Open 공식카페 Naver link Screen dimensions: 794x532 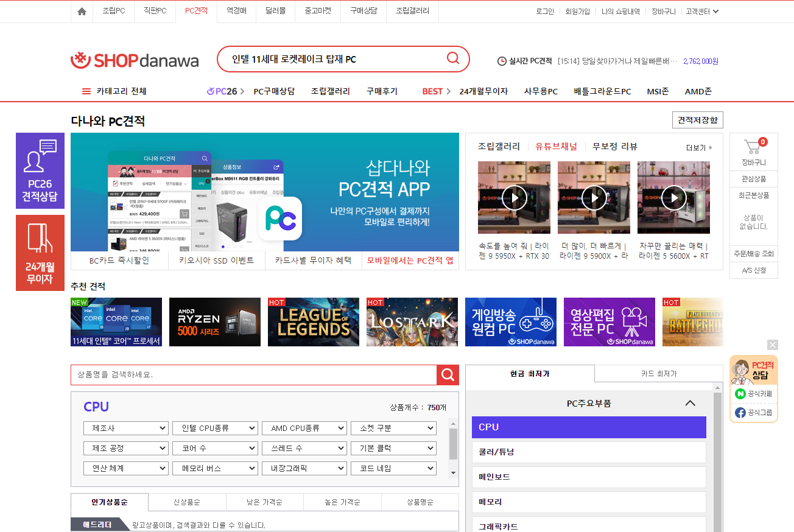coord(754,394)
